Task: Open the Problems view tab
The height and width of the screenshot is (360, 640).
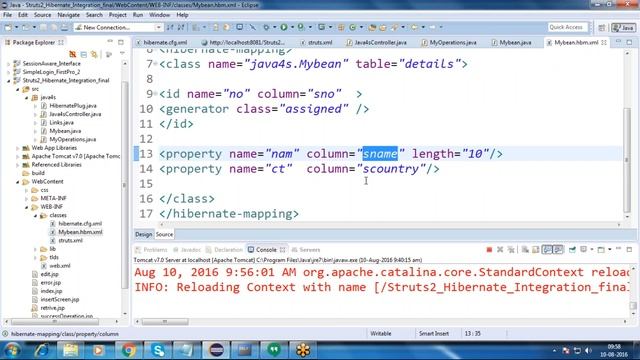Action: pyautogui.click(x=151, y=250)
